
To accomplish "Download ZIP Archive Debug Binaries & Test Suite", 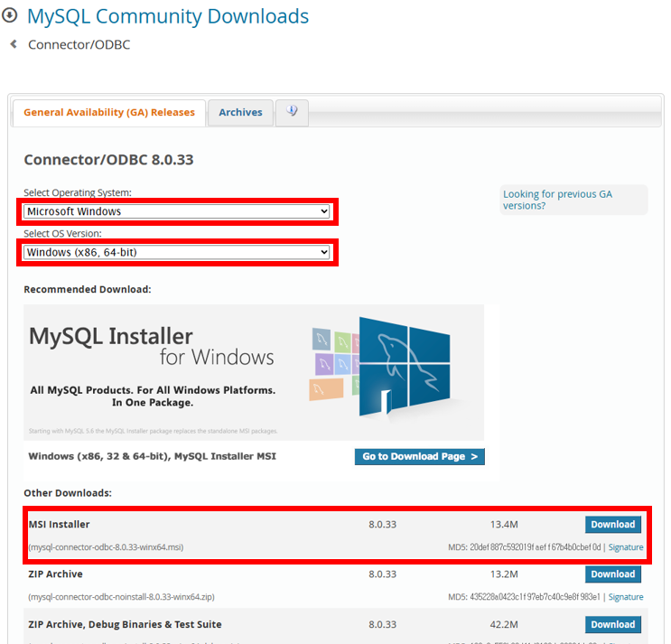I will pyautogui.click(x=613, y=625).
